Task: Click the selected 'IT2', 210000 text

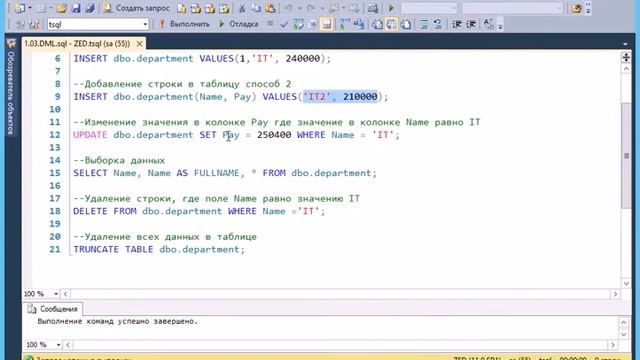Action: coord(340,96)
